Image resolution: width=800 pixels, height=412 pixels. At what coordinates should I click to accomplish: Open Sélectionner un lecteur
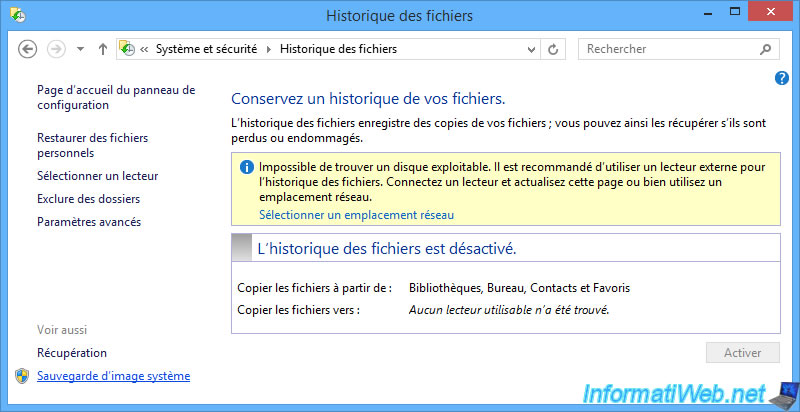tap(97, 176)
